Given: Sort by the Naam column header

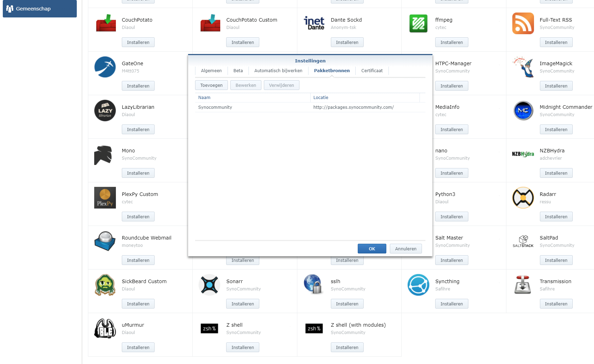Looking at the screenshot, I should tap(253, 98).
